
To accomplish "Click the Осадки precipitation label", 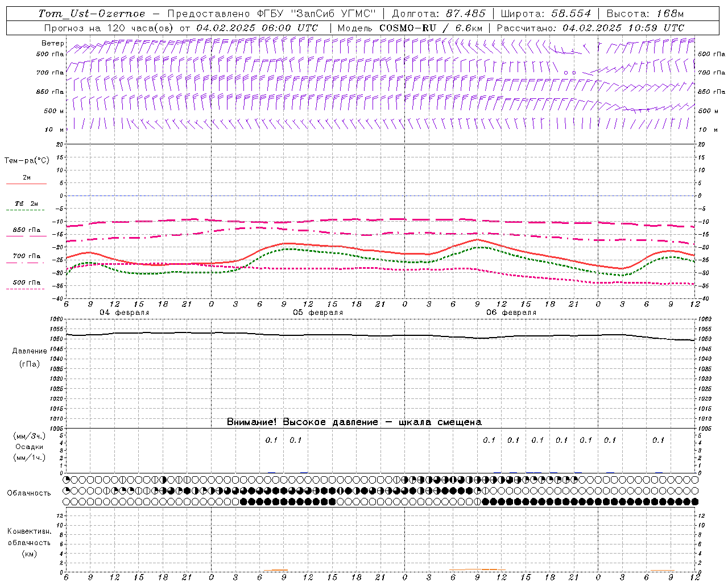I will [x=30, y=447].
